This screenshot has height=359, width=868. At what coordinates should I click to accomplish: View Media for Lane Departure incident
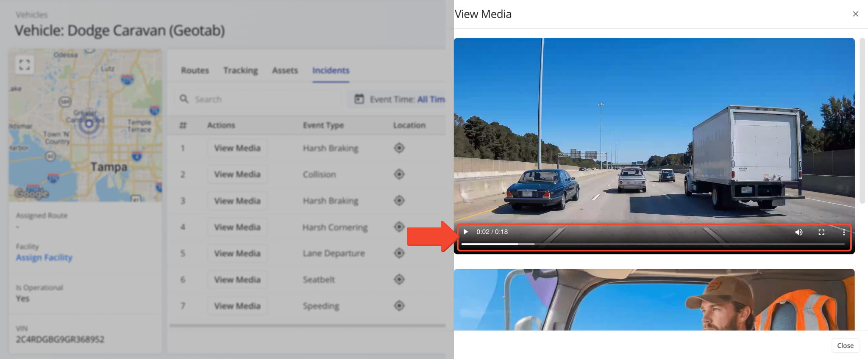[237, 253]
